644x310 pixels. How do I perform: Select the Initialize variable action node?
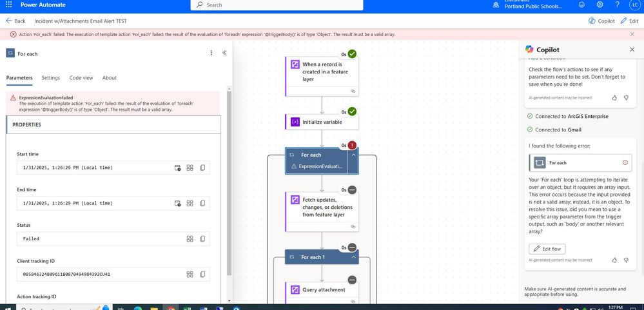click(x=322, y=122)
